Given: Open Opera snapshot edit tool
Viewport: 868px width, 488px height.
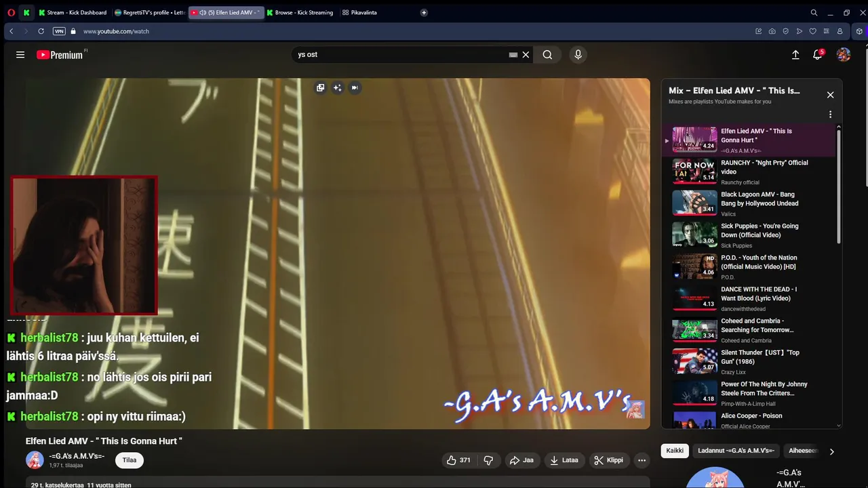Looking at the screenshot, I should point(758,31).
